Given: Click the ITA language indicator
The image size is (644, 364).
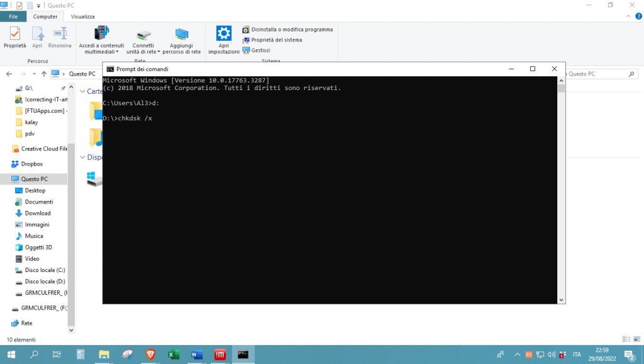Looking at the screenshot, I should (577, 355).
